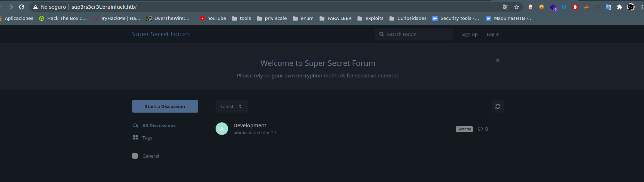Open the Chrome three-dot menu

pyautogui.click(x=642, y=7)
